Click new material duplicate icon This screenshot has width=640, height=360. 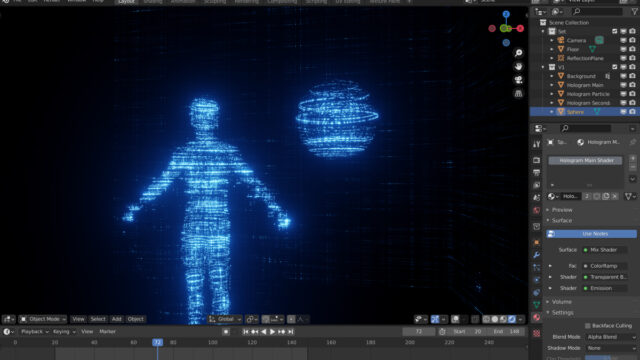[606, 196]
